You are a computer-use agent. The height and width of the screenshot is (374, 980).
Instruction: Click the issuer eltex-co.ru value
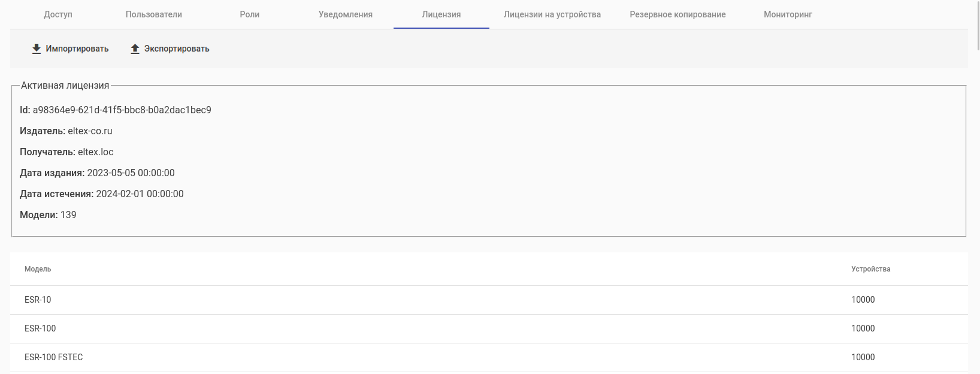[x=90, y=131]
